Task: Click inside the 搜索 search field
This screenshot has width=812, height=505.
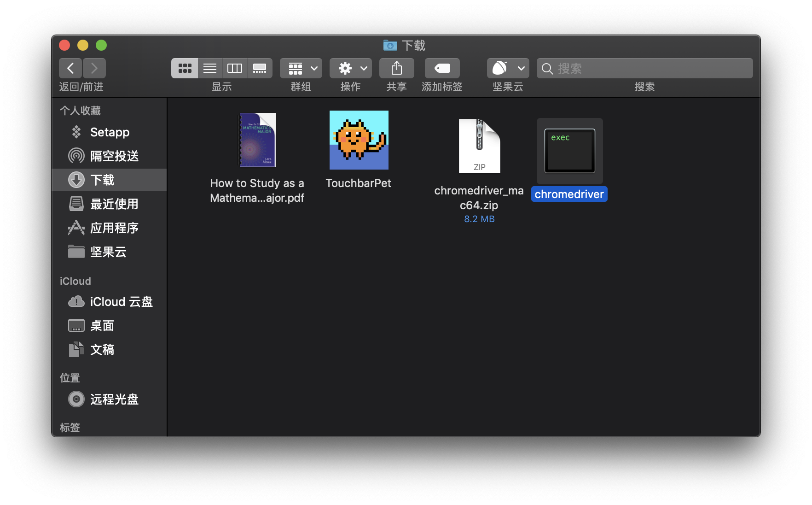Action: click(644, 68)
